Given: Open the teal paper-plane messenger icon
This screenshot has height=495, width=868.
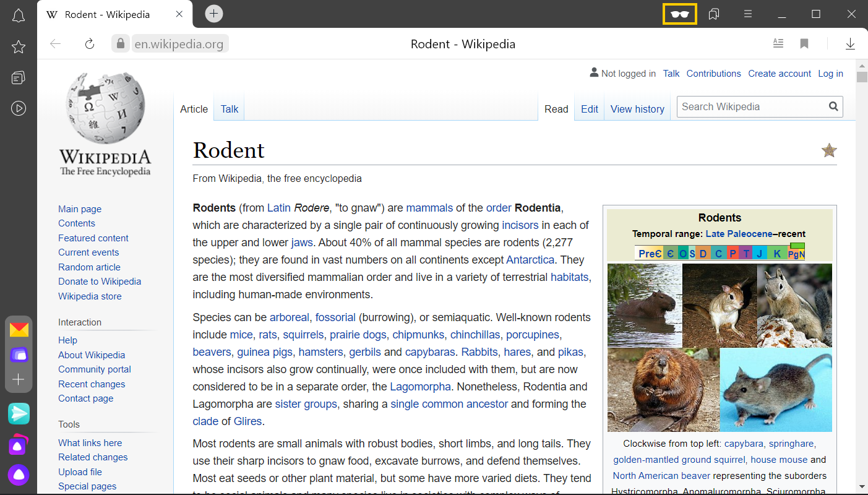Looking at the screenshot, I should coord(19,413).
